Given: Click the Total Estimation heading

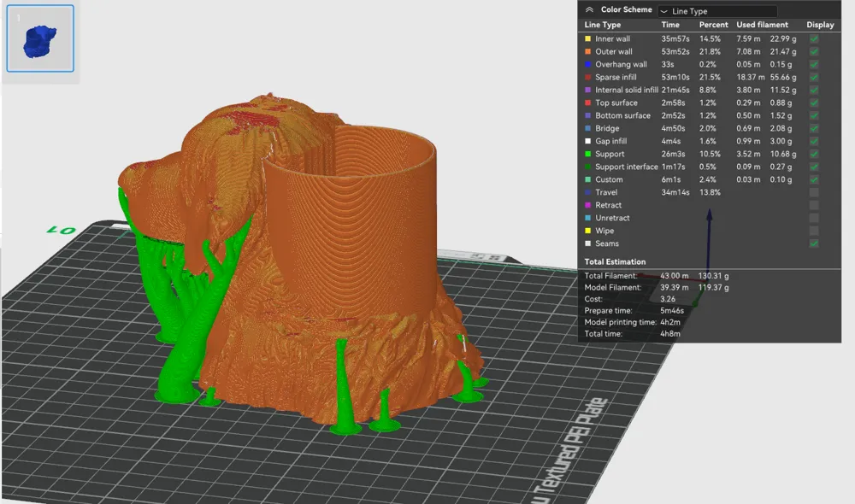Looking at the screenshot, I should [x=615, y=261].
